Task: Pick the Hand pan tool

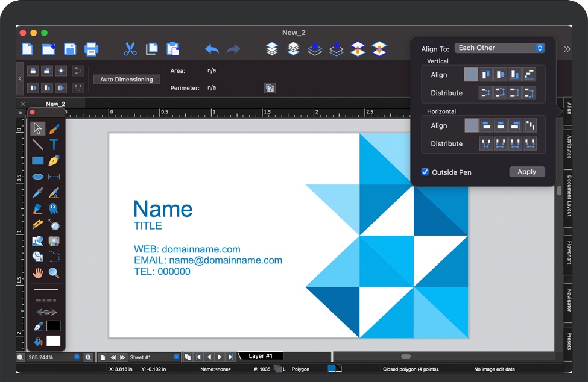Action: 37,273
